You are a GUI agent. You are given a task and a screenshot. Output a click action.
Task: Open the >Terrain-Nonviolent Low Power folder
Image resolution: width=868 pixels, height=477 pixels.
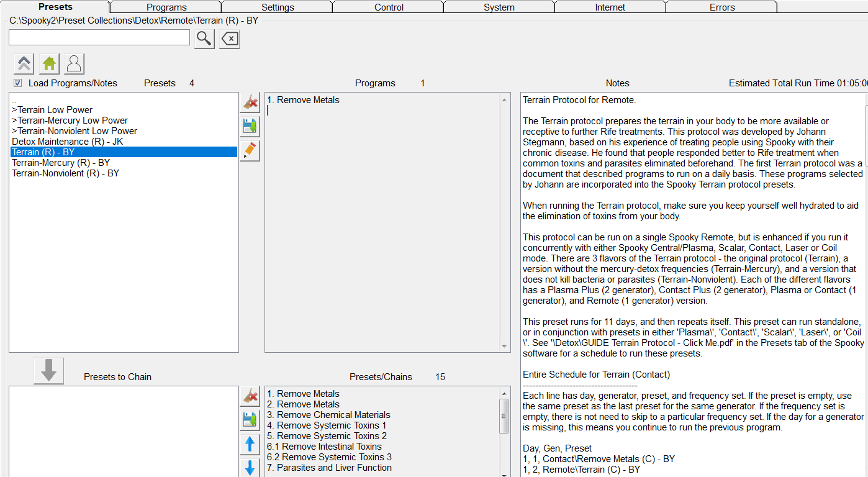click(75, 131)
